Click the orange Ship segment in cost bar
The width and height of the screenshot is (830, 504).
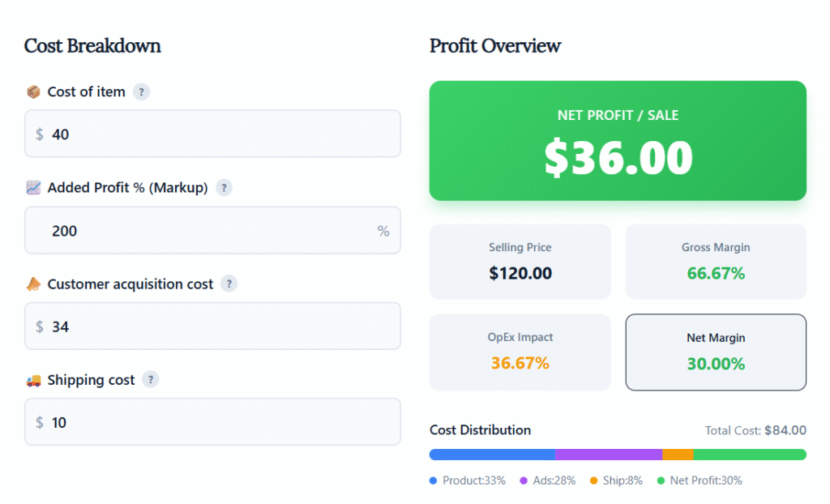point(678,455)
